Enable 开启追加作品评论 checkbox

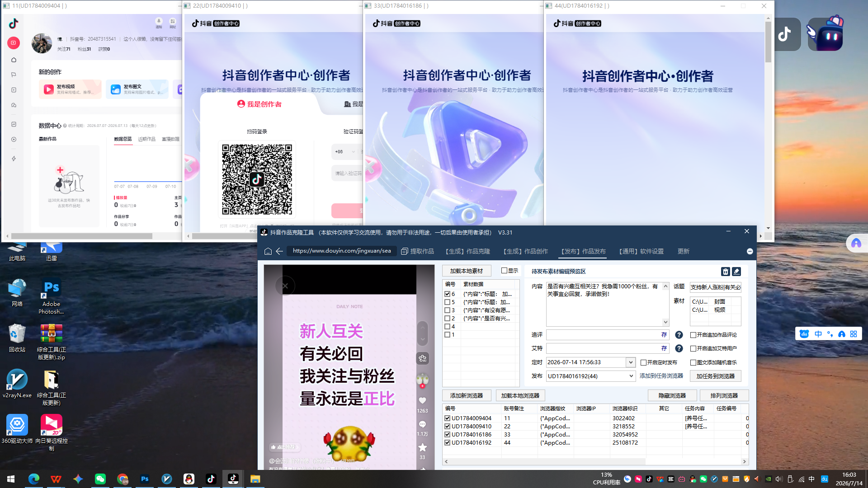[x=693, y=335]
